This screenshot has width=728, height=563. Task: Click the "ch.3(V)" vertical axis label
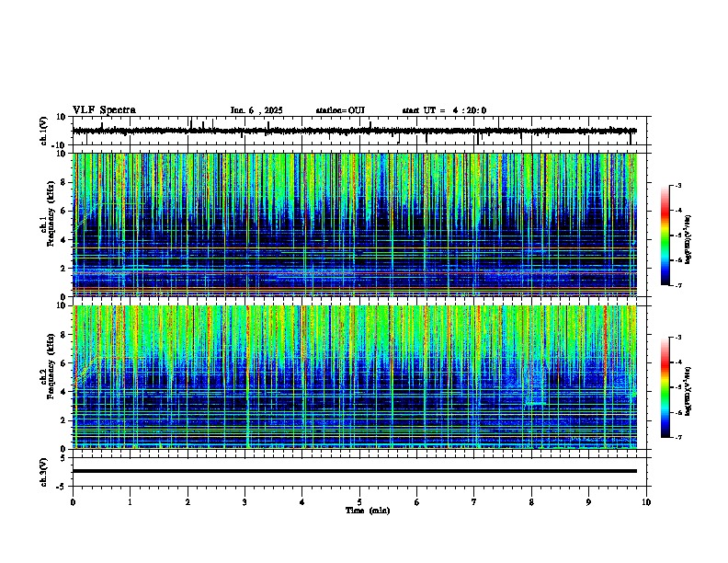44,472
